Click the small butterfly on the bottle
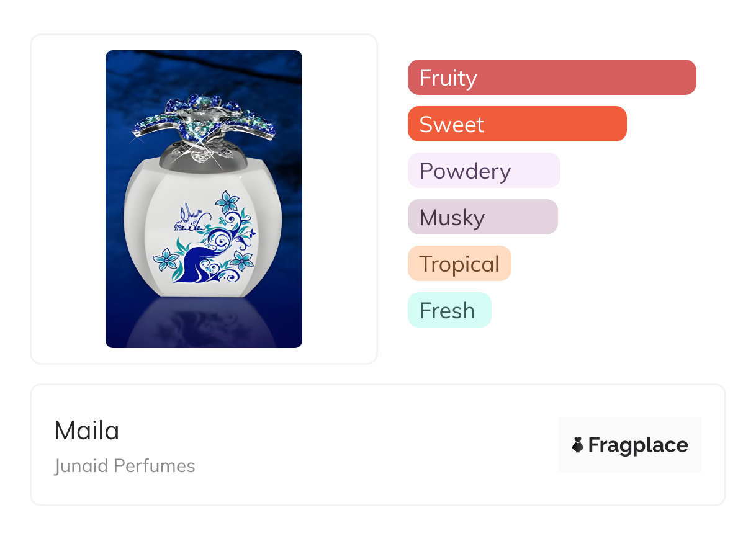This screenshot has height=536, width=756. pos(253,234)
